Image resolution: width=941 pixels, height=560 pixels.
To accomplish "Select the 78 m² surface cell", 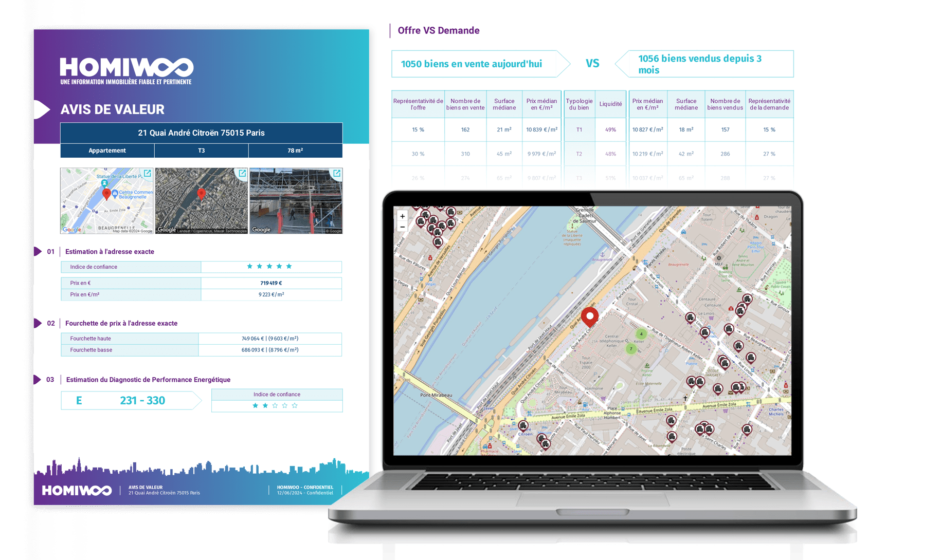I will [295, 151].
